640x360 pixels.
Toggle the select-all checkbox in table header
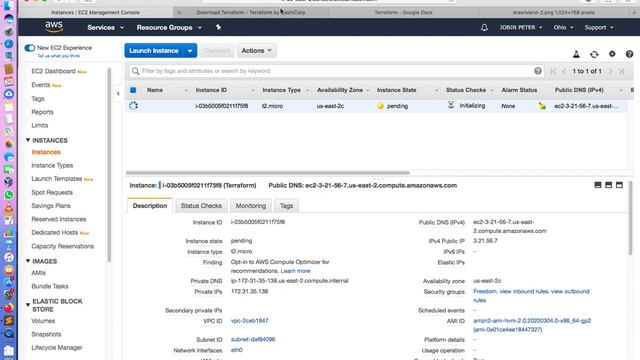click(x=133, y=90)
